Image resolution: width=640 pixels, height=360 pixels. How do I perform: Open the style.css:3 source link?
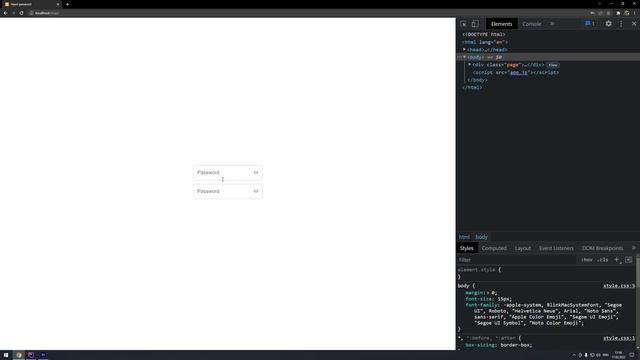click(x=619, y=286)
